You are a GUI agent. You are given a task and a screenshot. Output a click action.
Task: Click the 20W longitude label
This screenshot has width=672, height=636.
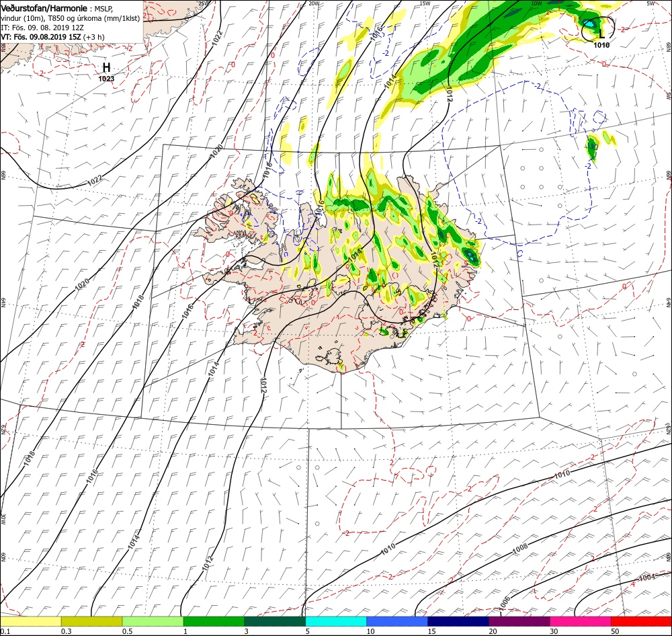coord(314,3)
